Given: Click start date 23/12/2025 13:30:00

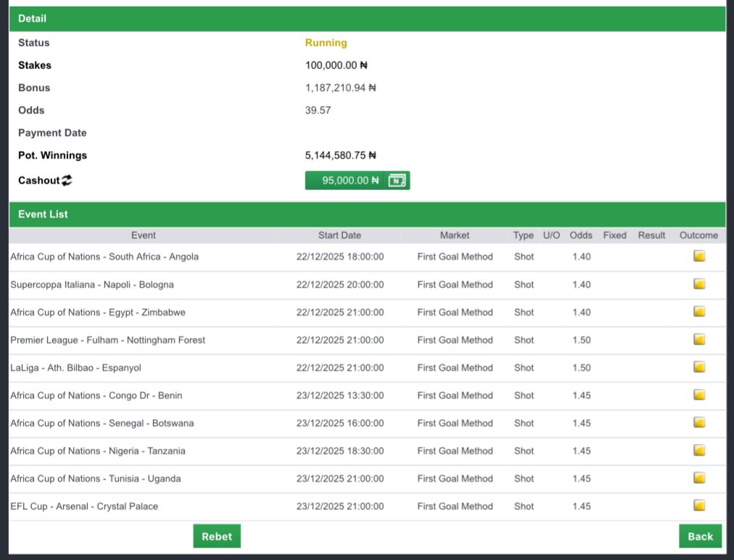Looking at the screenshot, I should (340, 395).
